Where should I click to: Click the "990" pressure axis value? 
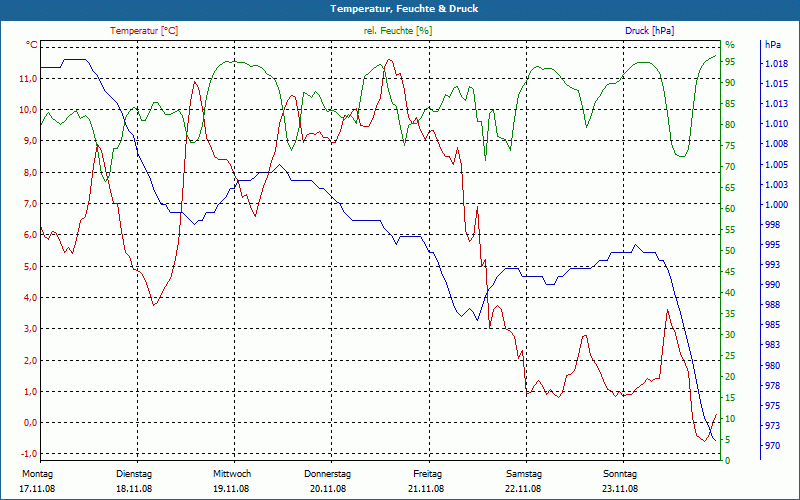[773, 285]
